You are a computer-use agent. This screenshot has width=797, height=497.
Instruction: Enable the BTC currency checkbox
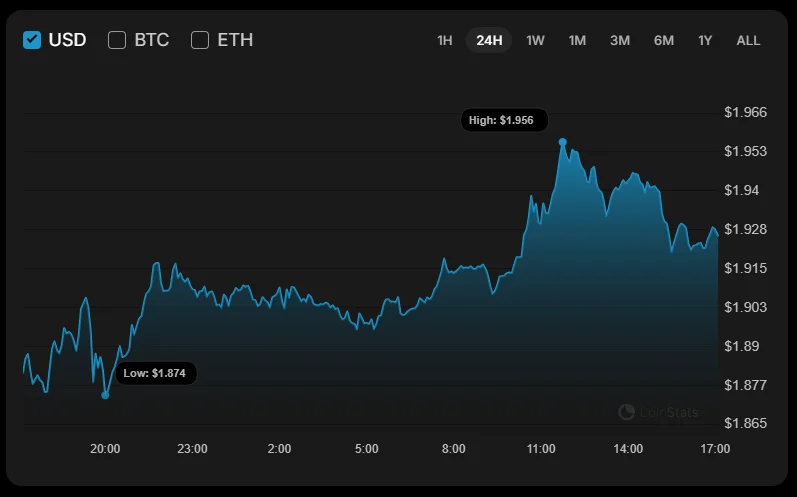(x=117, y=40)
